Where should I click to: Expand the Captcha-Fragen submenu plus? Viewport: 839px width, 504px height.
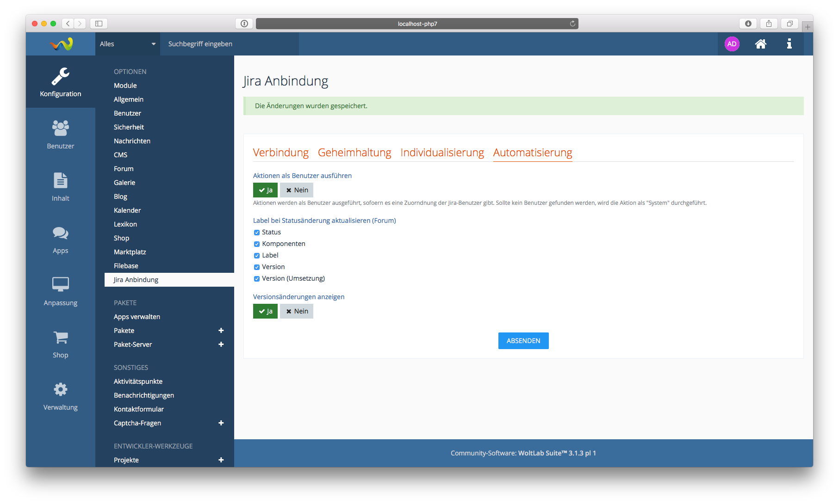(x=221, y=423)
